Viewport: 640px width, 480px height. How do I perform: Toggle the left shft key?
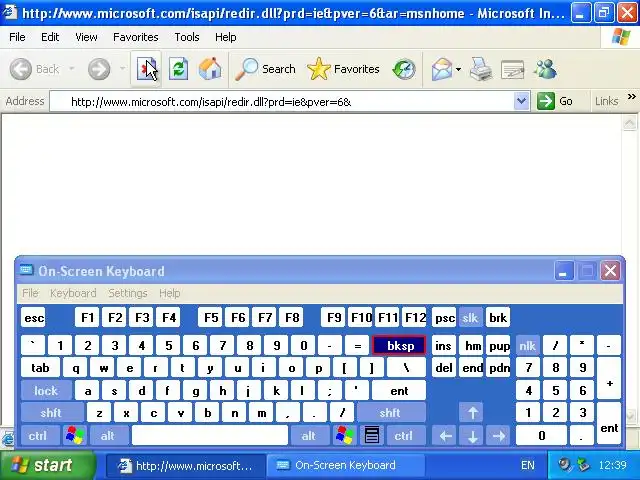tap(52, 413)
